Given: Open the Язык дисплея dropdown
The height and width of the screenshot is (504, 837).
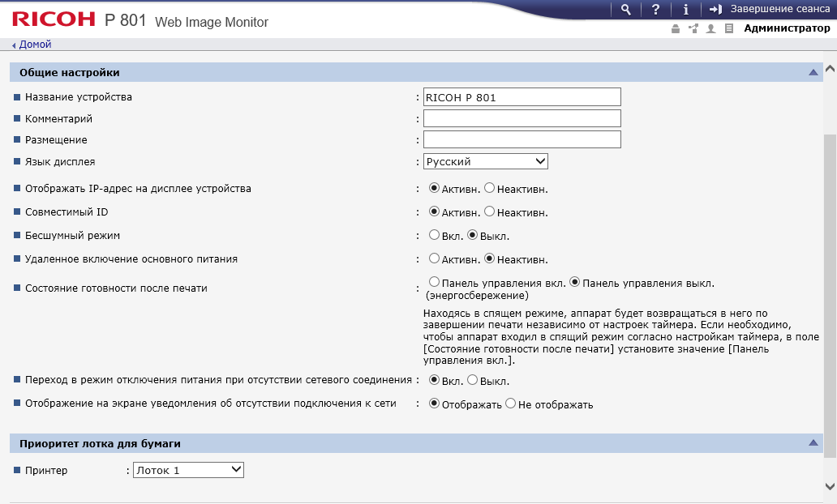Looking at the screenshot, I should click(486, 161).
